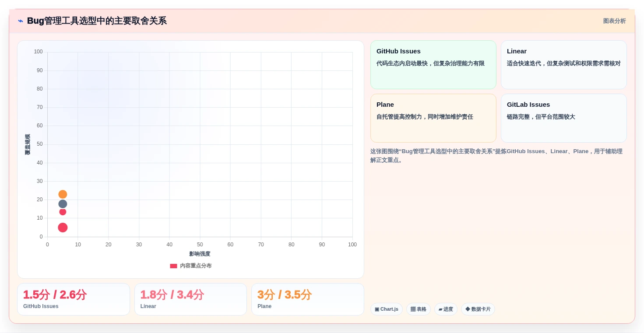Click the large red bubble near zero

point(63,228)
